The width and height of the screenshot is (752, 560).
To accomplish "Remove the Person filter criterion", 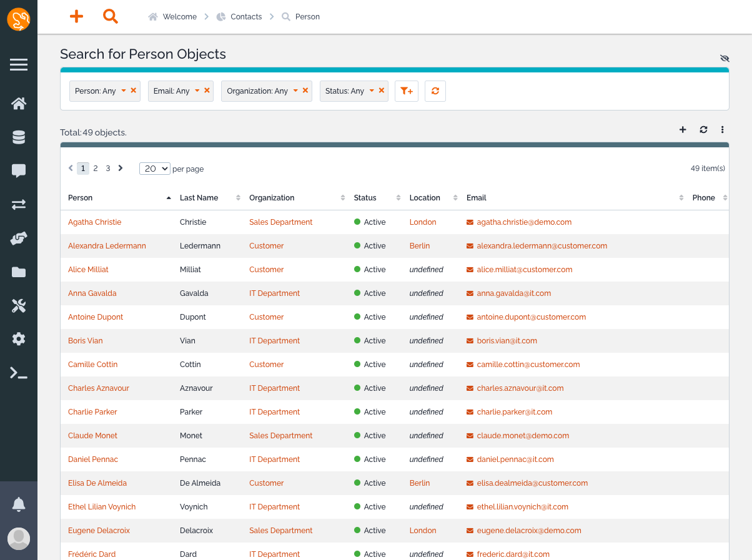I will [x=134, y=91].
